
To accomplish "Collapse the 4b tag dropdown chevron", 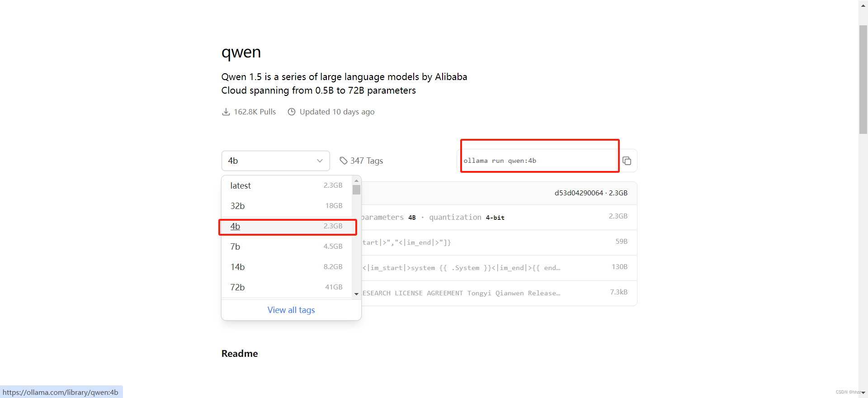I will pyautogui.click(x=320, y=161).
